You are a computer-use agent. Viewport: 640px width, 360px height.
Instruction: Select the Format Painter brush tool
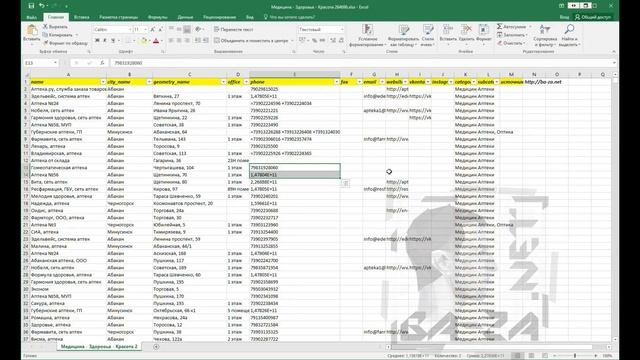coord(65,43)
